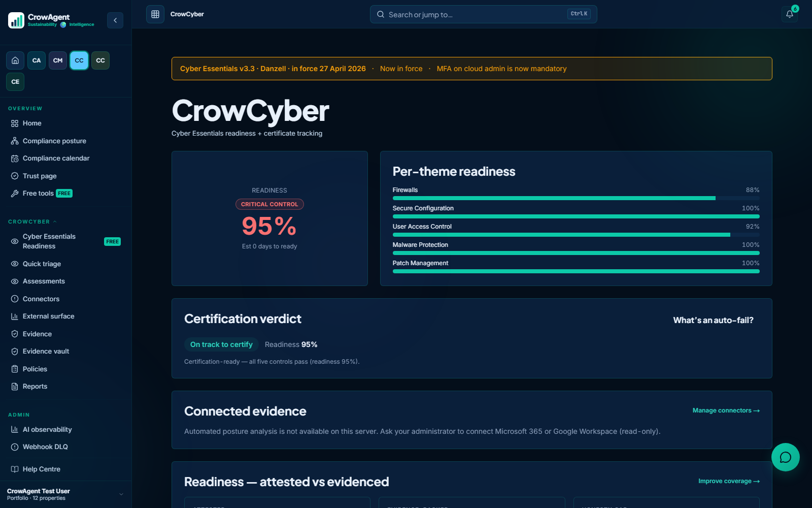The width and height of the screenshot is (812, 508).
Task: Expand the CrowAgent Test User account menu
Action: (65, 494)
